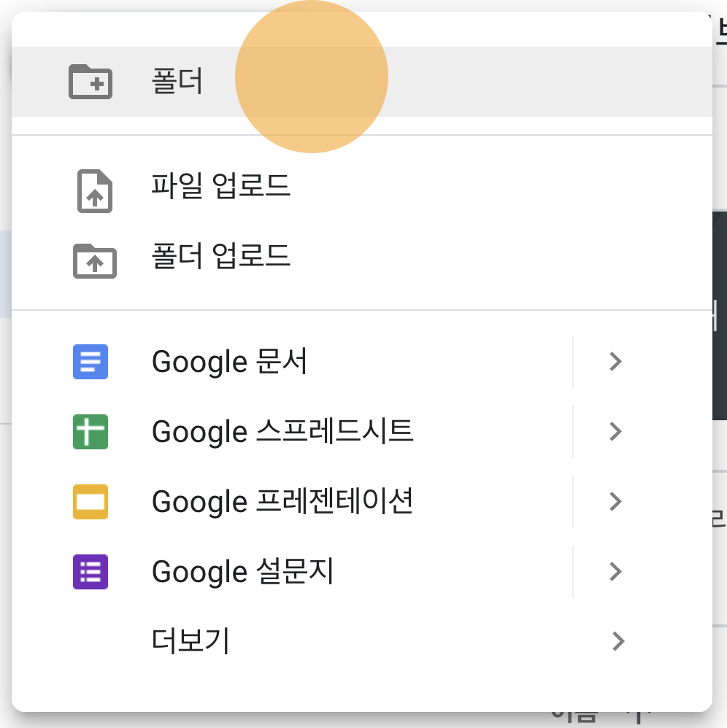Choose 파일 업로드 from the menu
The width and height of the screenshot is (727, 728).
click(362, 187)
